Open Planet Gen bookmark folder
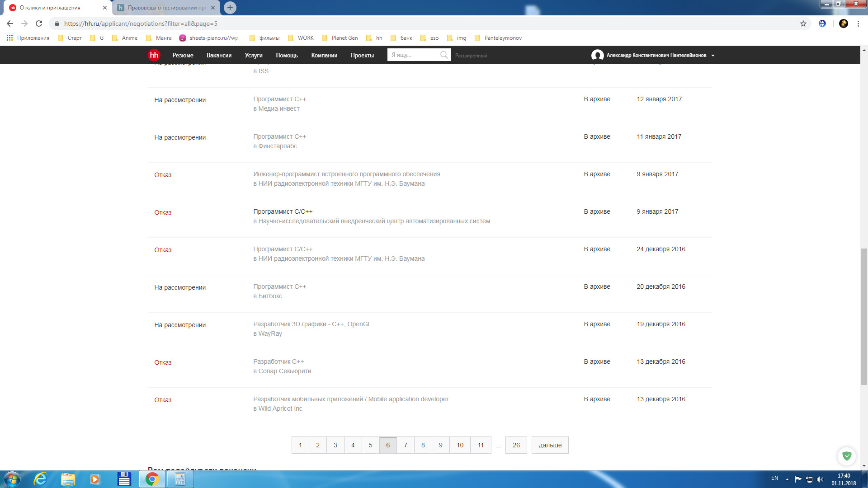 coord(340,38)
